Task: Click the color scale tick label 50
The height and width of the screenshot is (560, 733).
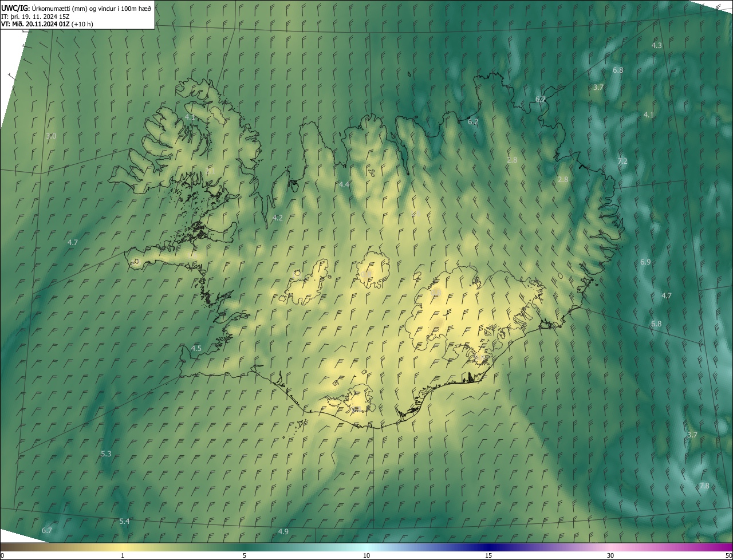Action: click(x=728, y=555)
